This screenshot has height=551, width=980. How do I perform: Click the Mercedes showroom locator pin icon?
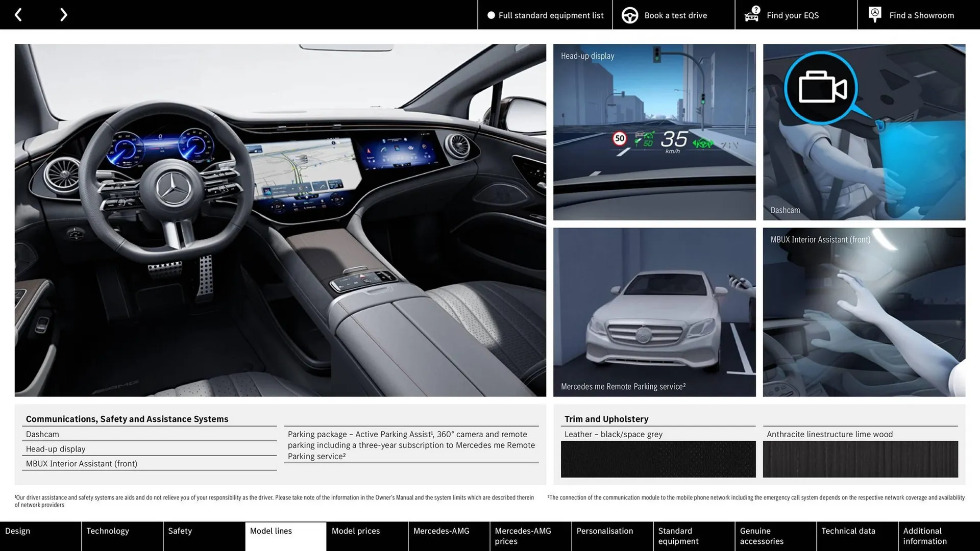[x=874, y=14]
